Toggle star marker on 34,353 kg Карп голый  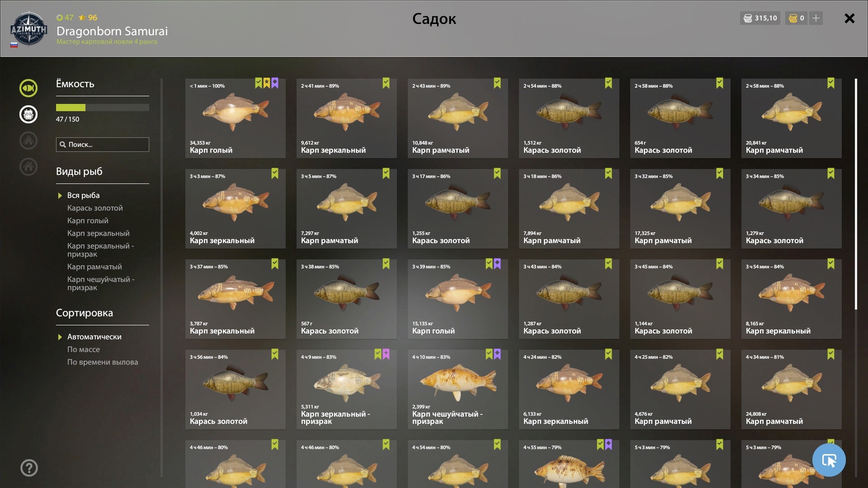point(267,83)
